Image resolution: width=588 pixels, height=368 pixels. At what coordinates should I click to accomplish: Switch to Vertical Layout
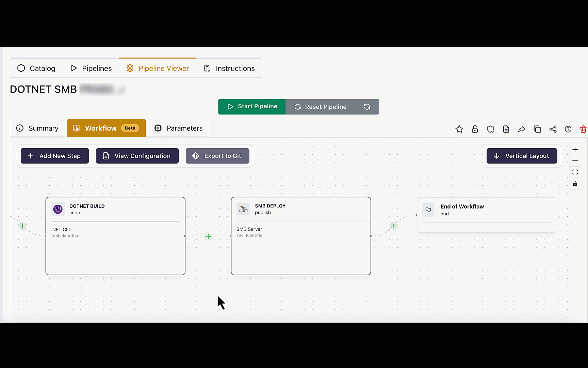[x=522, y=156]
